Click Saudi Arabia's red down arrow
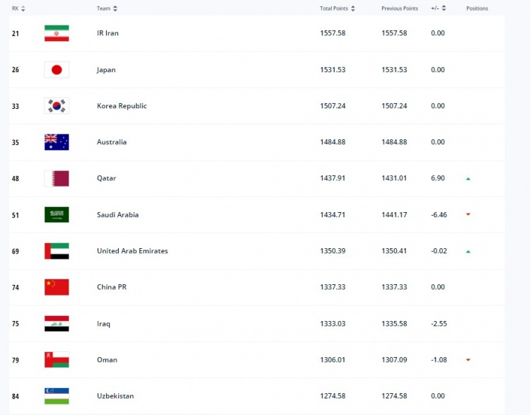This screenshot has height=415, width=532. click(x=468, y=214)
